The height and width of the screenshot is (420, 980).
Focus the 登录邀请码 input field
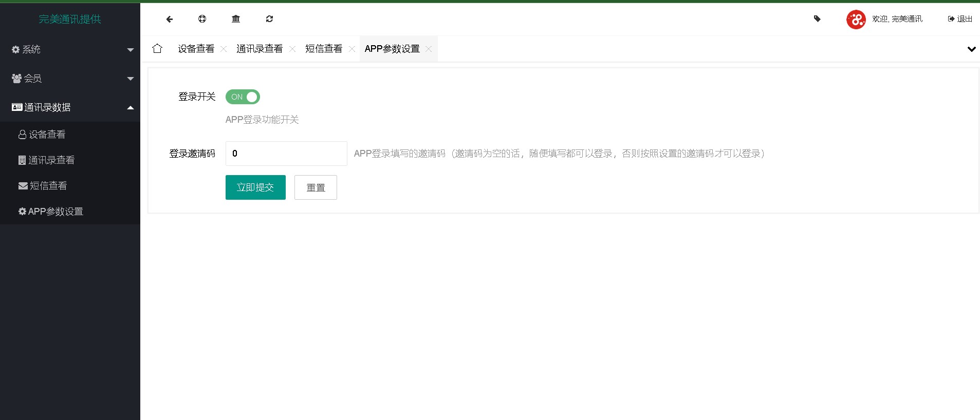[x=286, y=154]
